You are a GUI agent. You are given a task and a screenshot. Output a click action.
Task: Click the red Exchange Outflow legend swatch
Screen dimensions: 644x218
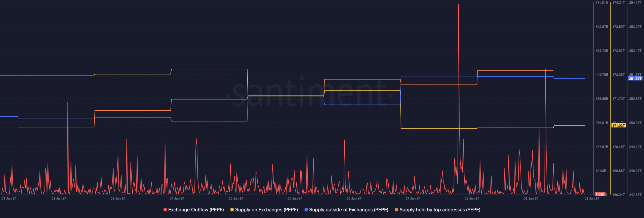[x=165, y=210]
